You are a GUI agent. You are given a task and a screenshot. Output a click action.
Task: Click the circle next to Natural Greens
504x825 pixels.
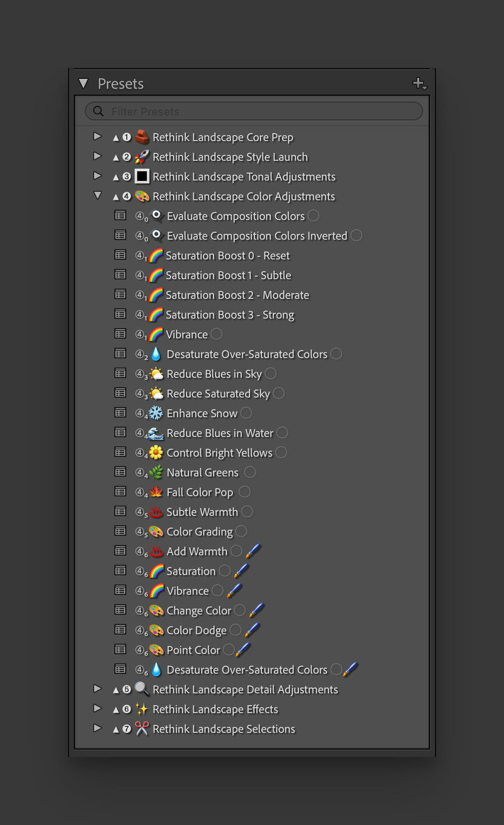point(250,472)
